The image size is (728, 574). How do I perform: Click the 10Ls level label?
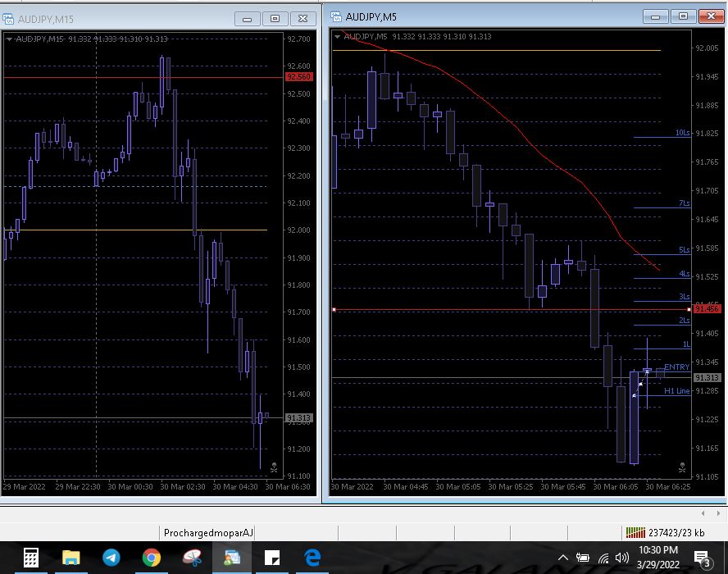pos(682,133)
